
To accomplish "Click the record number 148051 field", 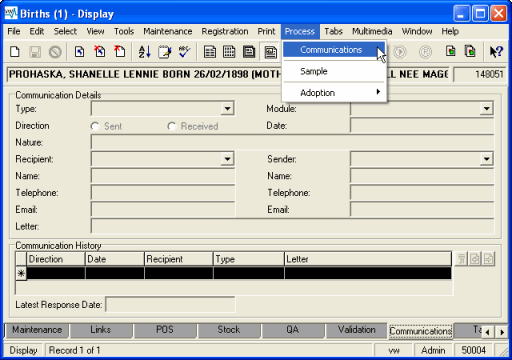I will coord(480,74).
